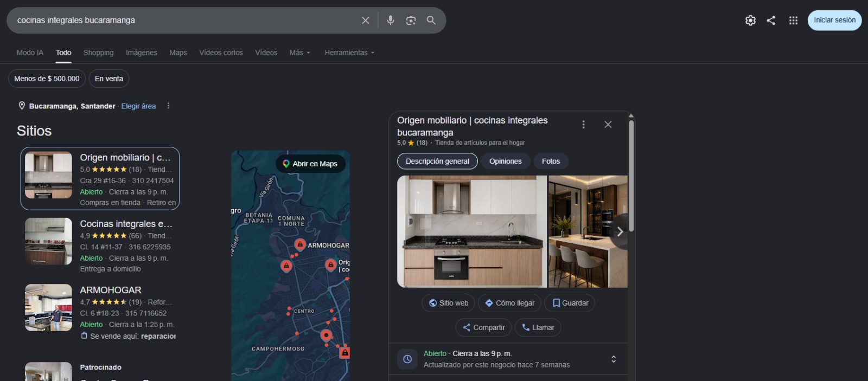The image size is (868, 381).
Task: Click Cómo llegar directions button
Action: click(509, 303)
